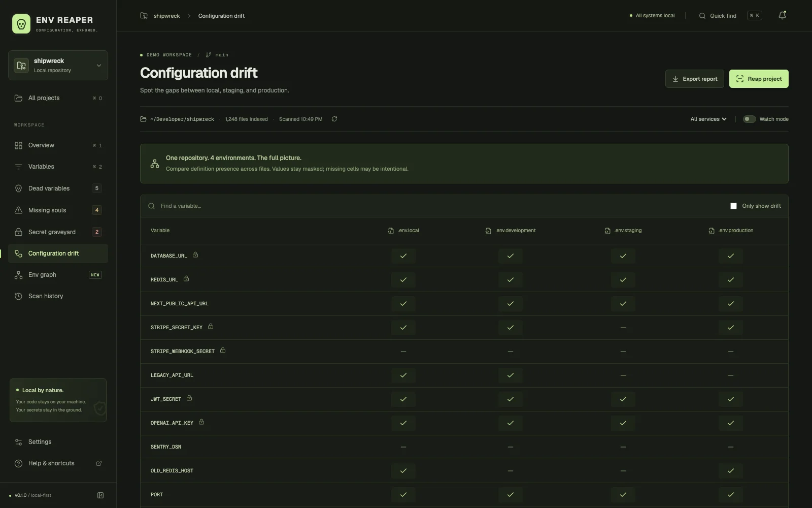Collapse the sidebar using the panel icon
812x508 pixels.
100,495
